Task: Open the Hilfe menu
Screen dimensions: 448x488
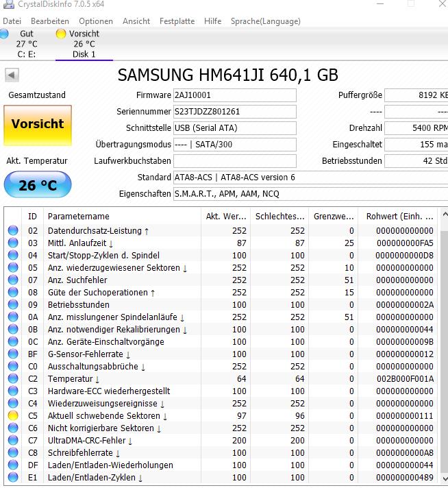Action: [213, 21]
